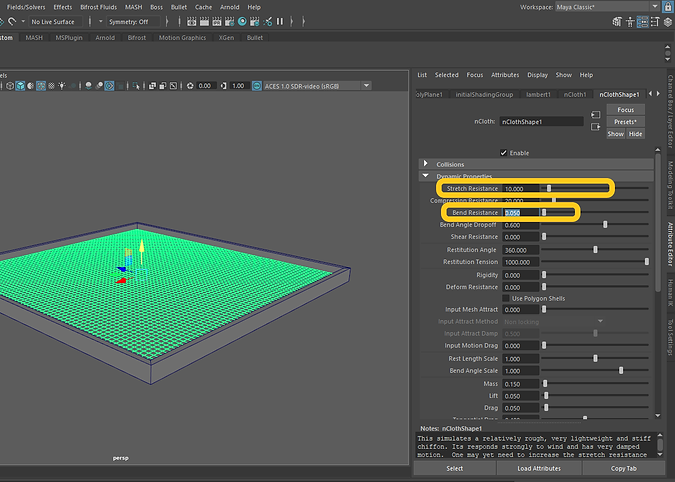The width and height of the screenshot is (675, 482).
Task: Open the Render Setup editor icon
Action: tap(255, 22)
